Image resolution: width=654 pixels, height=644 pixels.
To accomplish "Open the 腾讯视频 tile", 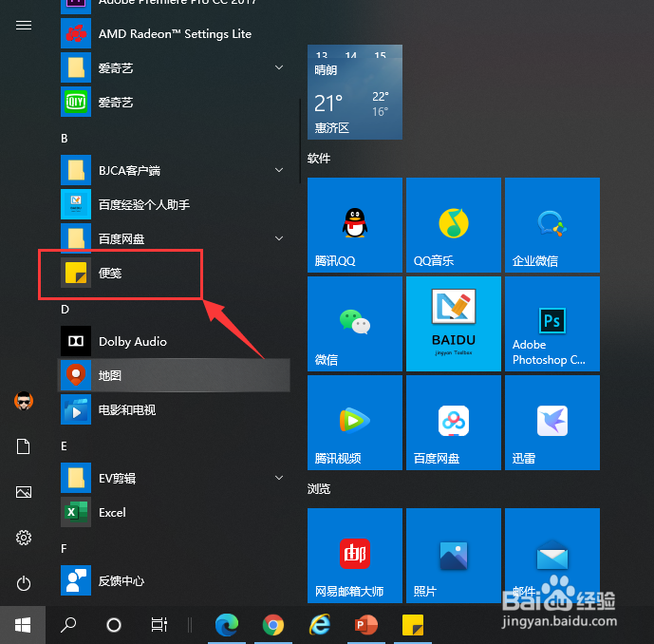I will point(355,423).
